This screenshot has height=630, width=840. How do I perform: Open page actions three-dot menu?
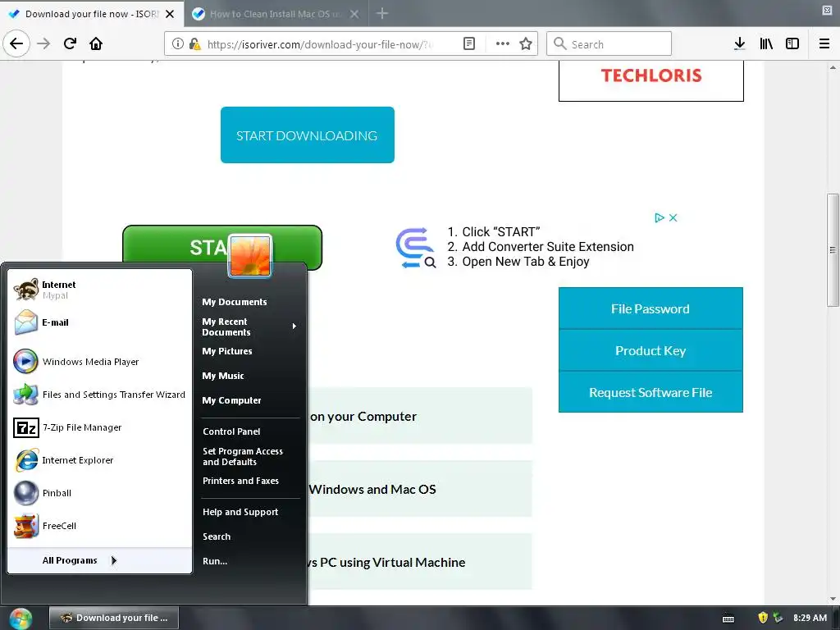(x=503, y=44)
